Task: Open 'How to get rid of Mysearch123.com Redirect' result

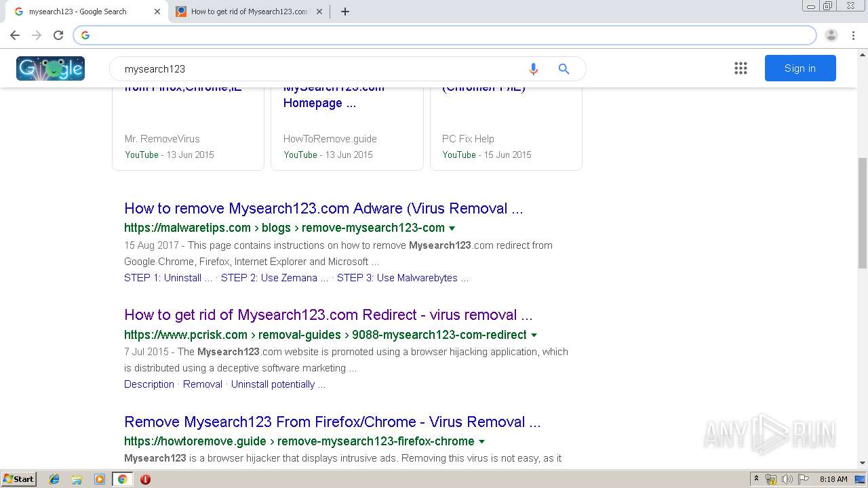Action: pos(328,314)
